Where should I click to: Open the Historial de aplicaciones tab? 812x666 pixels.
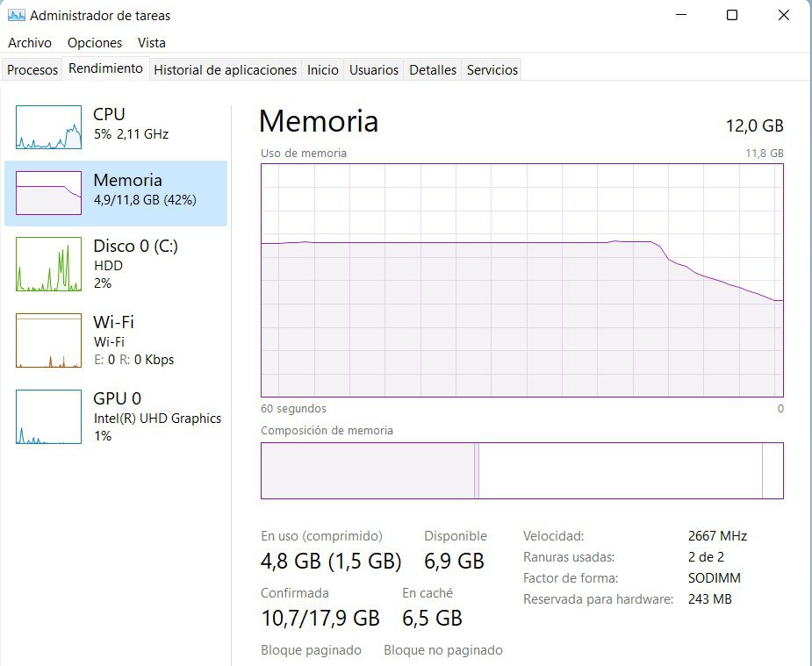coord(225,69)
